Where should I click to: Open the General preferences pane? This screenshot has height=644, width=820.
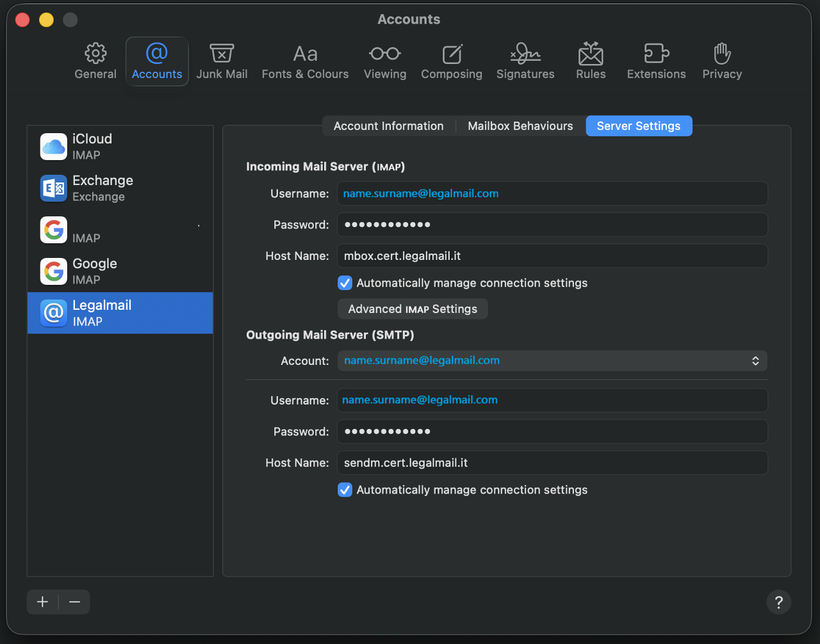(x=95, y=61)
